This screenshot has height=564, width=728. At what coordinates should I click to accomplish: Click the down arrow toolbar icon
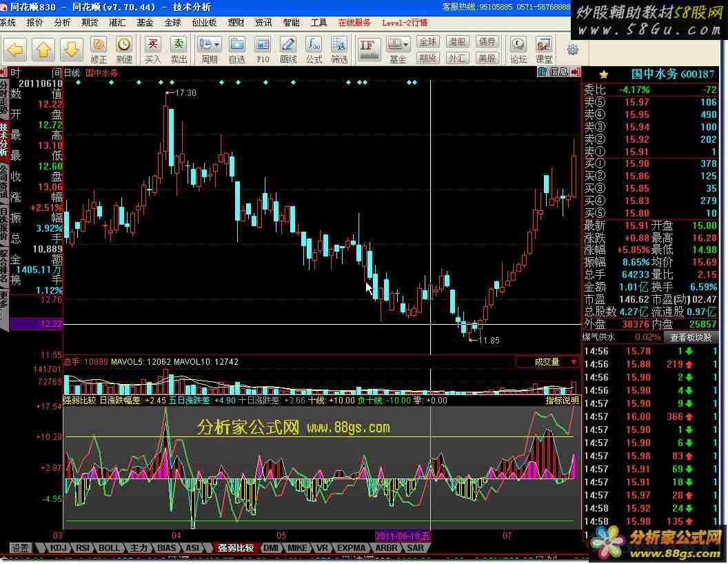click(72, 49)
